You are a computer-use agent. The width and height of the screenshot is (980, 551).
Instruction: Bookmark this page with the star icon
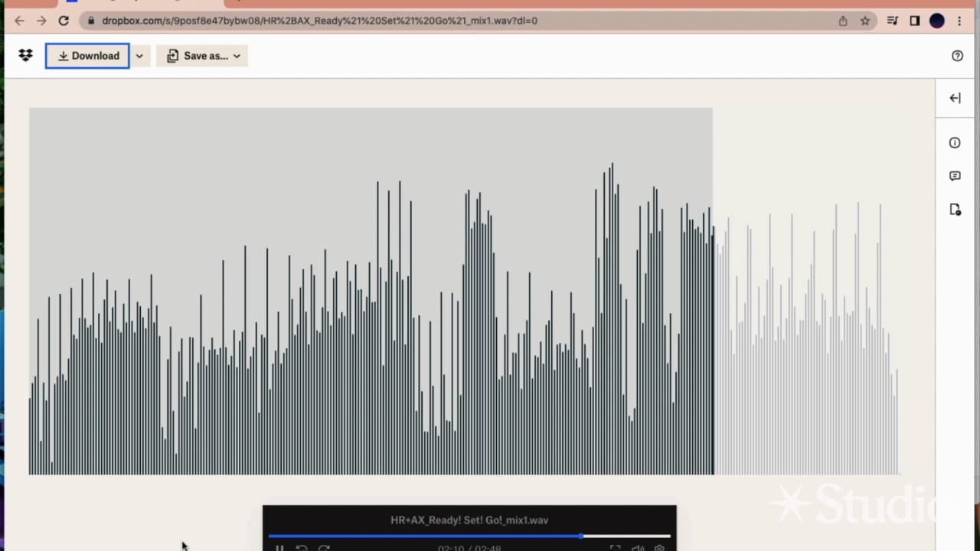click(x=865, y=21)
